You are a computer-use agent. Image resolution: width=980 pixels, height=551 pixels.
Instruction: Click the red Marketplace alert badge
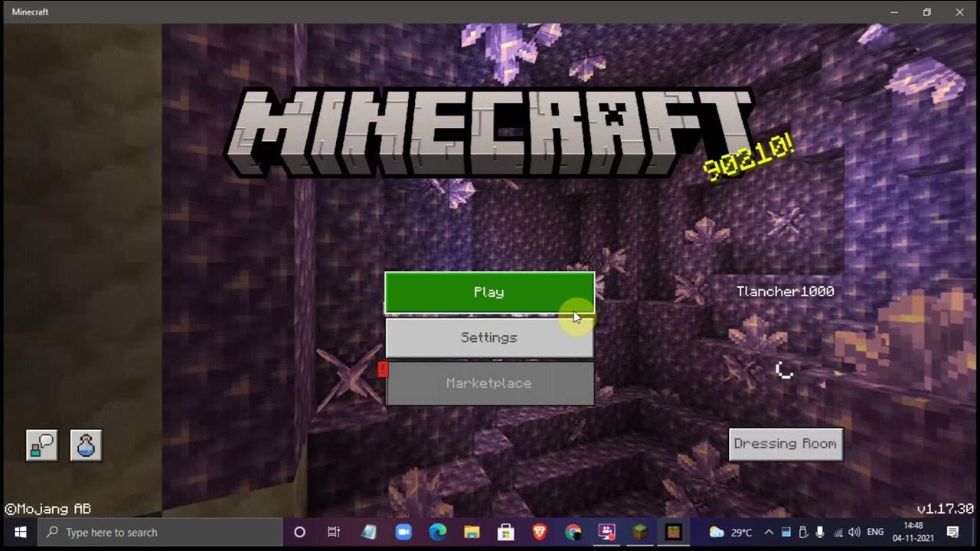383,370
